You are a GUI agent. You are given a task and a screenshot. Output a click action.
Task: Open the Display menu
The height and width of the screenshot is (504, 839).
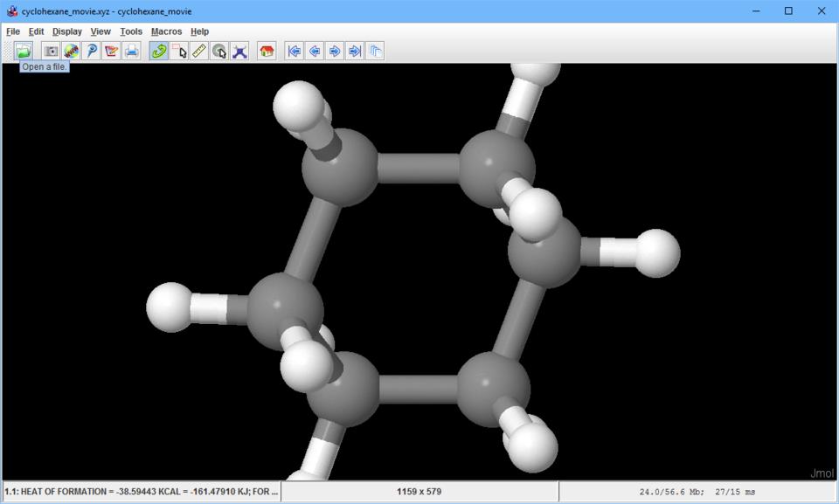click(66, 31)
